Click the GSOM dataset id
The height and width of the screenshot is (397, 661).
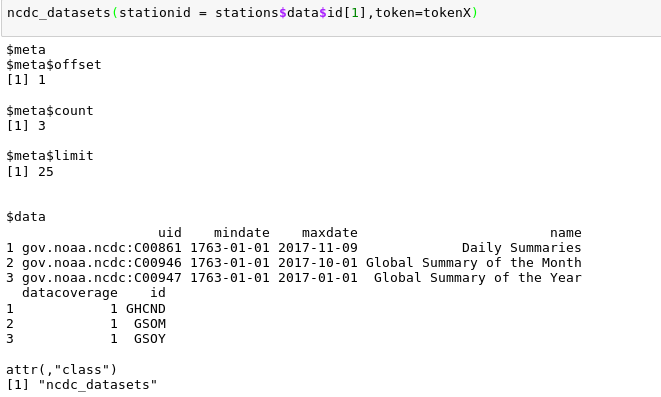150,324
